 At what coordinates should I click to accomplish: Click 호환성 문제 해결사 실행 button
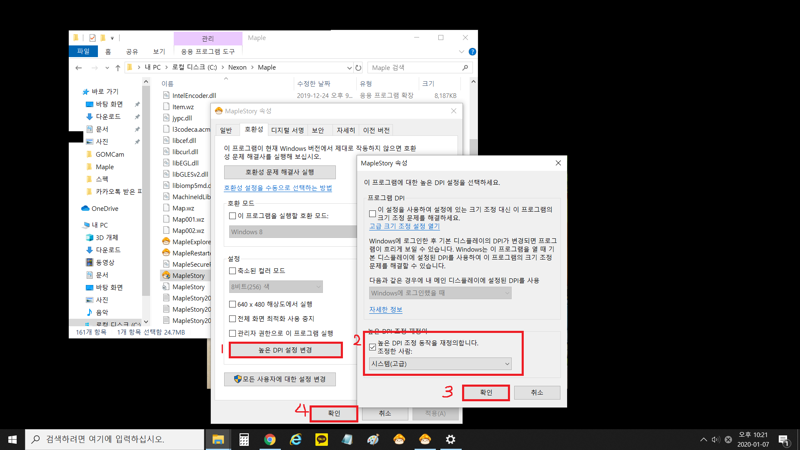point(280,172)
